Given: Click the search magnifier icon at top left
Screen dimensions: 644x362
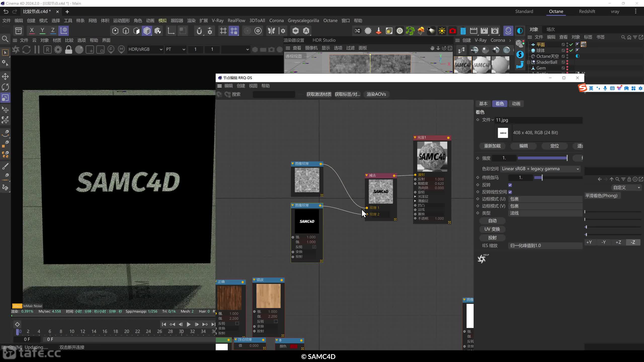Looking at the screenshot, I should [5, 39].
